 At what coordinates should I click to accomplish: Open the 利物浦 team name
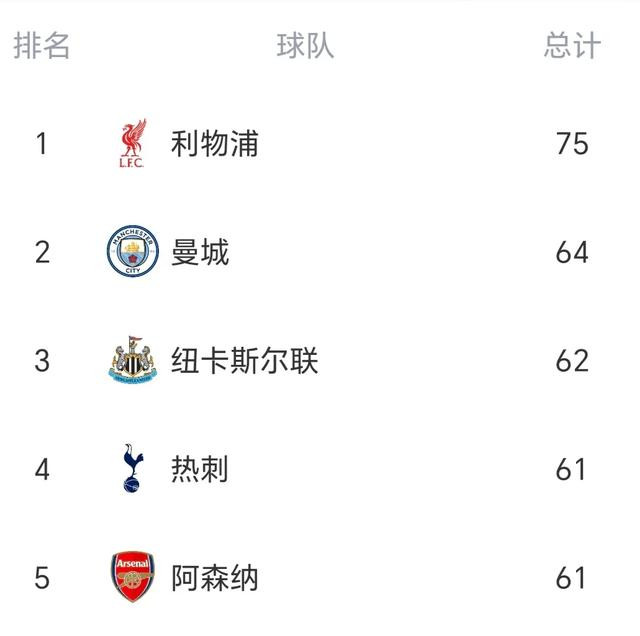(x=215, y=144)
